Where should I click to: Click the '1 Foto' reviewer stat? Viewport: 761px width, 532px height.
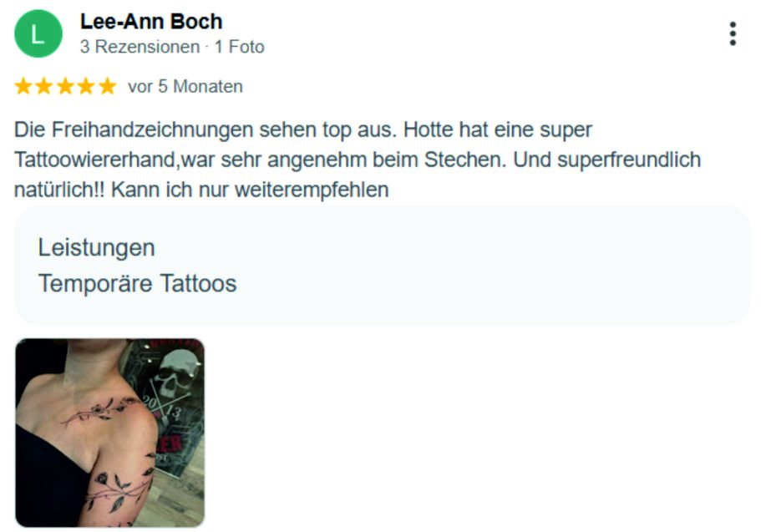tap(239, 47)
